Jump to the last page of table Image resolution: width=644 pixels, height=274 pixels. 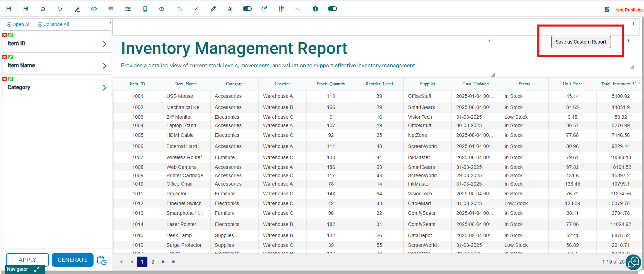click(x=174, y=262)
